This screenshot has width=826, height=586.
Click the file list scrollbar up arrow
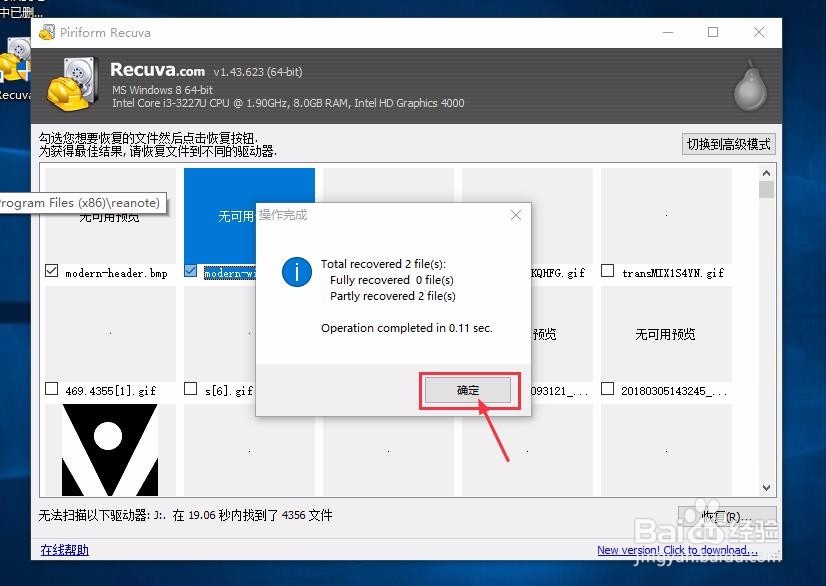pyautogui.click(x=766, y=173)
